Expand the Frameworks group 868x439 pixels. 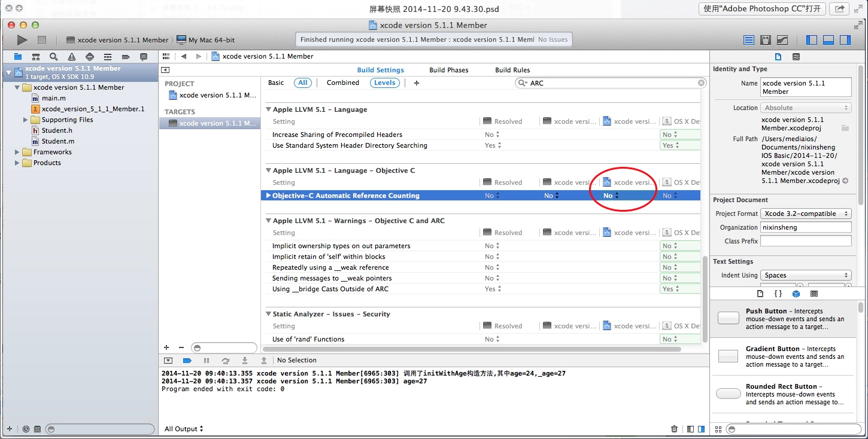tap(17, 152)
